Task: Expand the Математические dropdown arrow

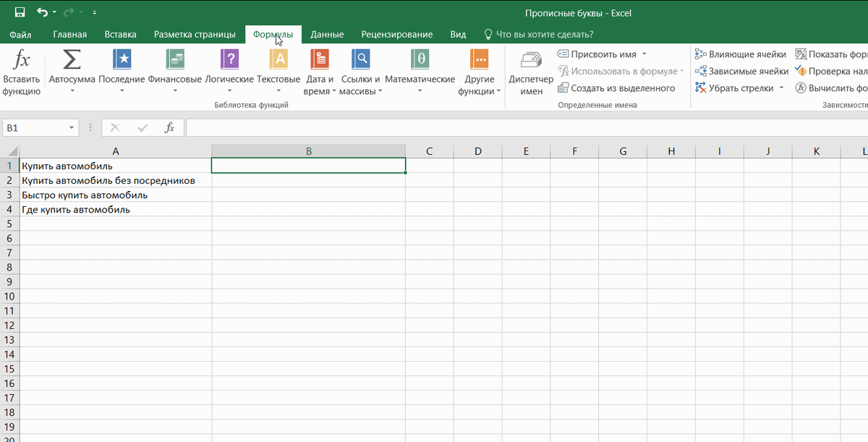Action: click(x=420, y=91)
